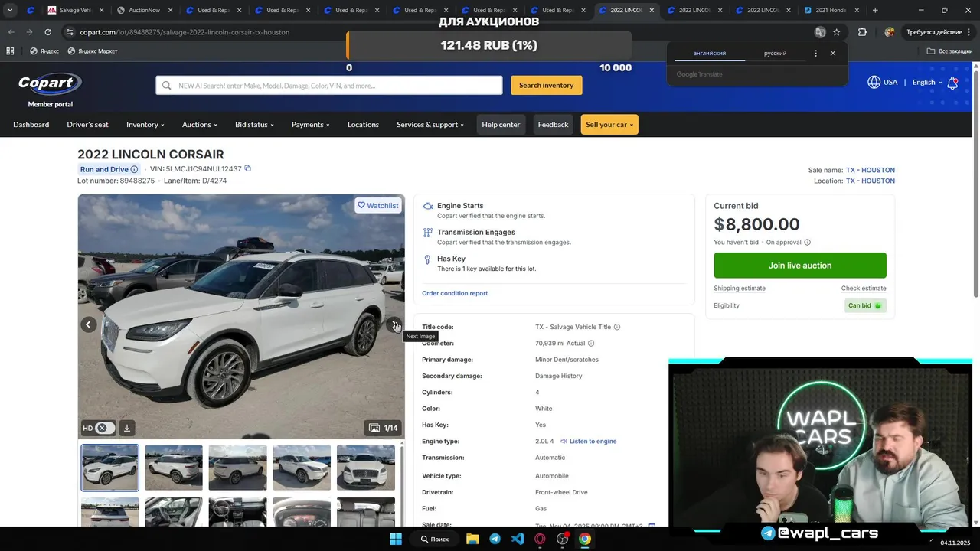Image resolution: width=980 pixels, height=551 pixels.
Task: Switch to AuctionNow browser tab
Action: point(143,11)
